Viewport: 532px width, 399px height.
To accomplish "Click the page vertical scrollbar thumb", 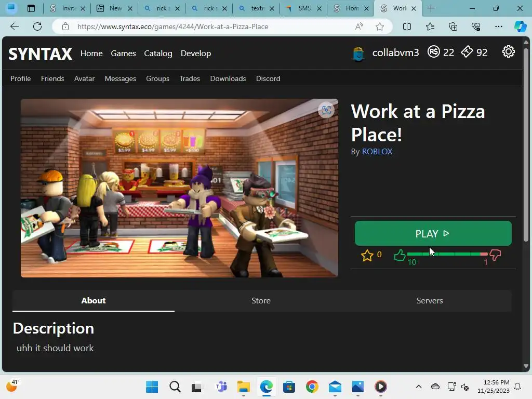I will pyautogui.click(x=526, y=145).
